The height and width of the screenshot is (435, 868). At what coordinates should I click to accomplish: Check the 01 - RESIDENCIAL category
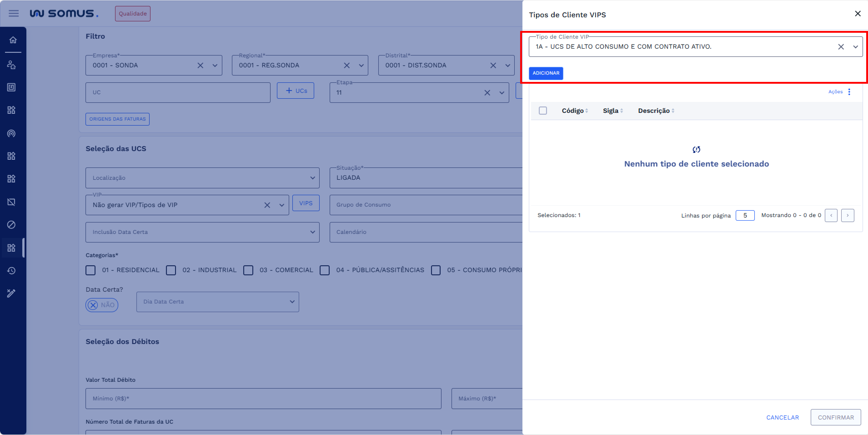click(x=90, y=270)
